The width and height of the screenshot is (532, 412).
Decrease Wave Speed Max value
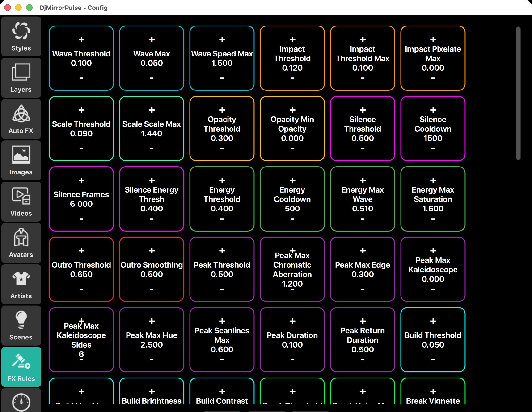coord(222,78)
